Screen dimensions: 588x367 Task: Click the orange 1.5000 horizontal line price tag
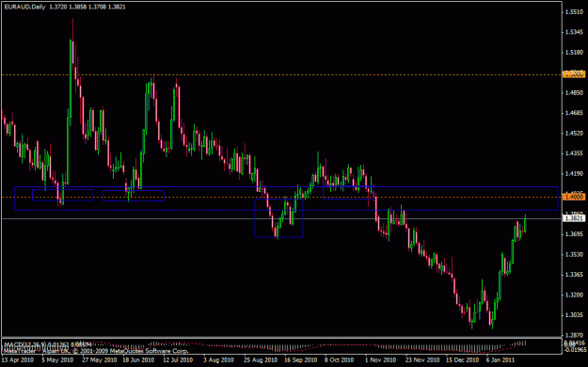575,74
